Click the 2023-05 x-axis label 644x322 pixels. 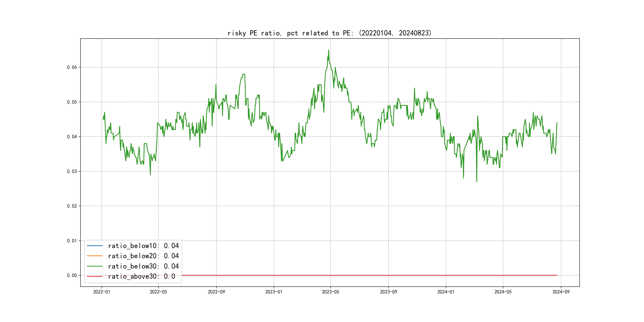[x=330, y=292]
